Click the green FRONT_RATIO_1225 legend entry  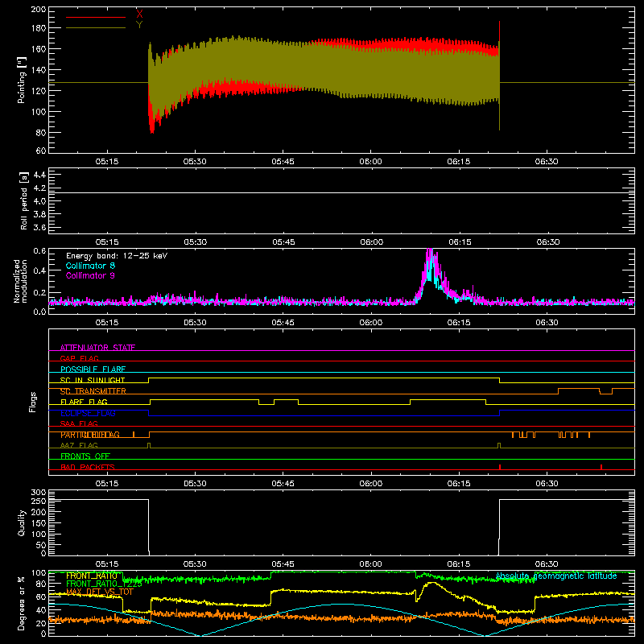click(104, 584)
